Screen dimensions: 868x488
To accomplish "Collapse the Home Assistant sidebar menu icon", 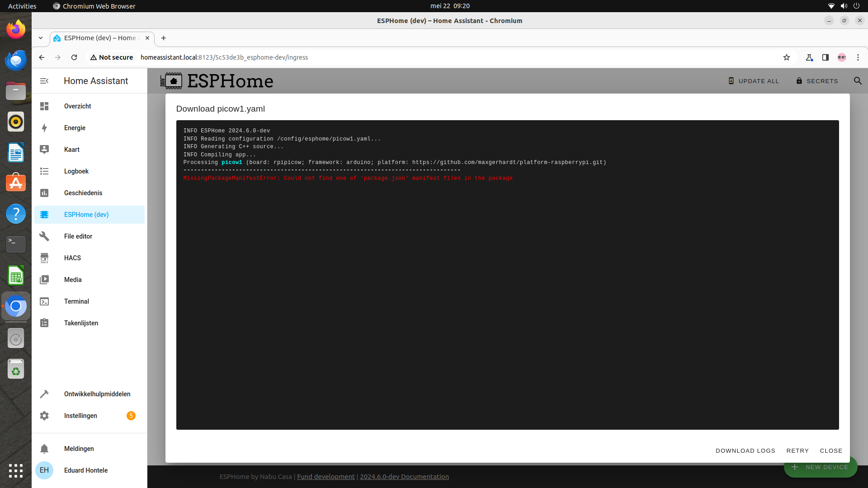I will (x=44, y=81).
